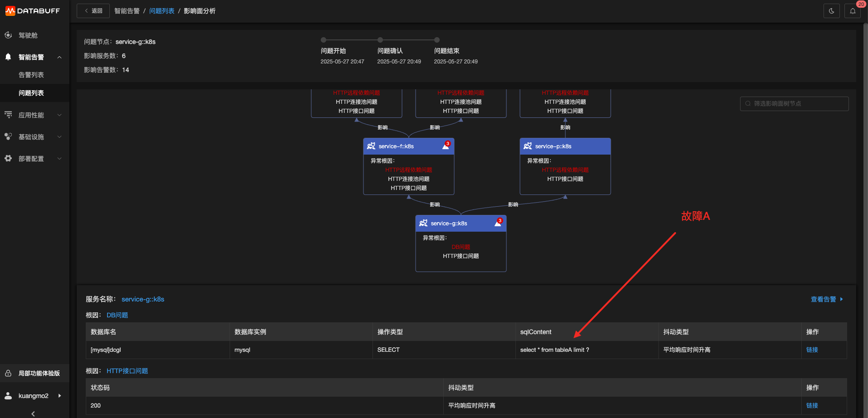Screen dimensions: 868x418
Task: Click 平均响应时间升高 in the [mysql]dcgl row
Action: click(x=687, y=350)
